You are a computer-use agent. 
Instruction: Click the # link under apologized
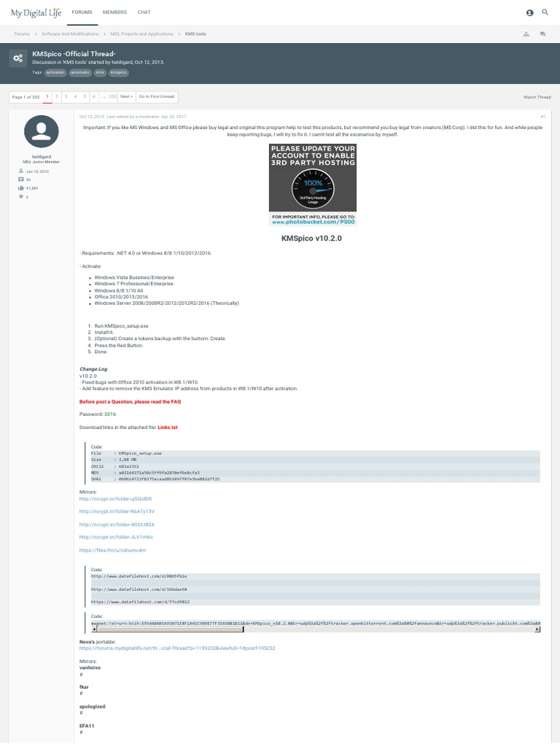81,713
